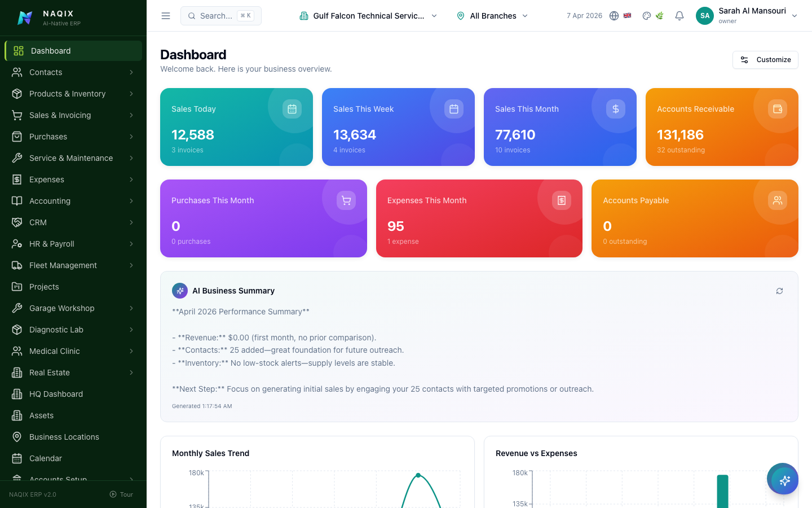Click the theme palette icon in header
Image resolution: width=812 pixels, height=508 pixels.
tap(646, 15)
